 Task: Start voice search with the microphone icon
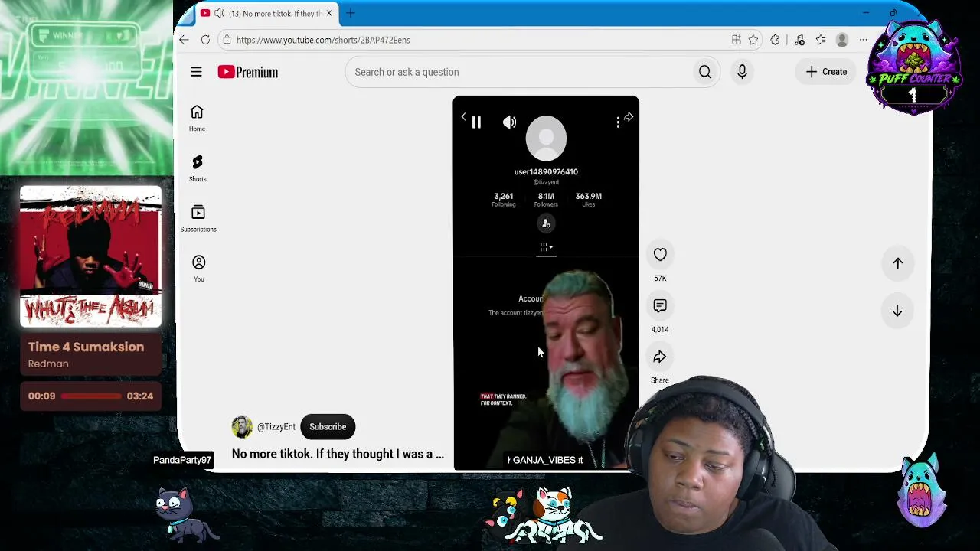point(742,72)
